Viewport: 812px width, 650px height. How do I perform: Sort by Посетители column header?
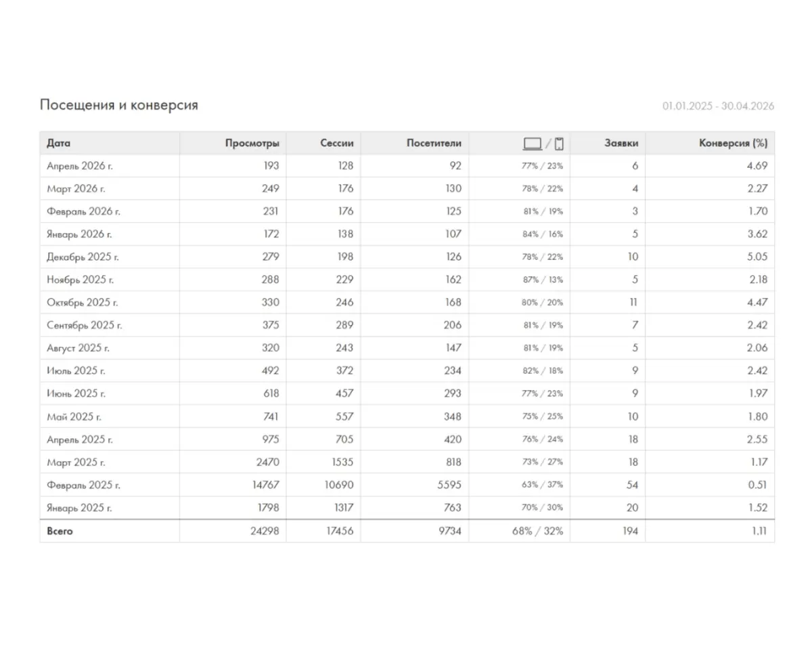tap(434, 144)
